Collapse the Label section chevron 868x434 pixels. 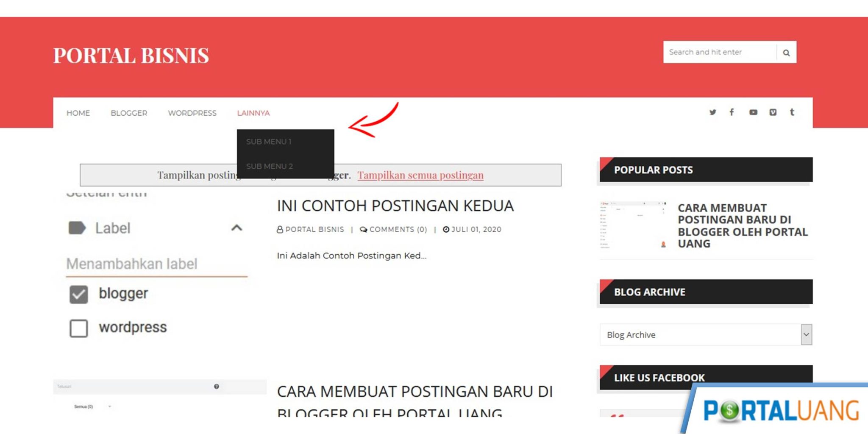click(x=237, y=228)
